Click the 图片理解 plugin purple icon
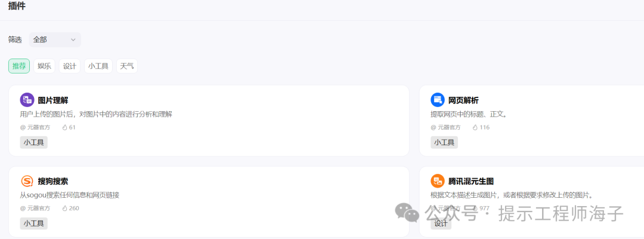Screen dimensions: 644x239 tap(27, 100)
